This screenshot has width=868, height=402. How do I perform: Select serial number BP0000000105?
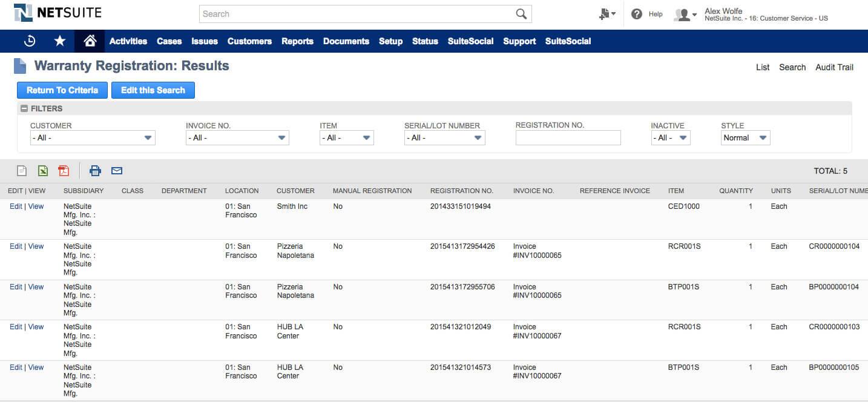834,367
